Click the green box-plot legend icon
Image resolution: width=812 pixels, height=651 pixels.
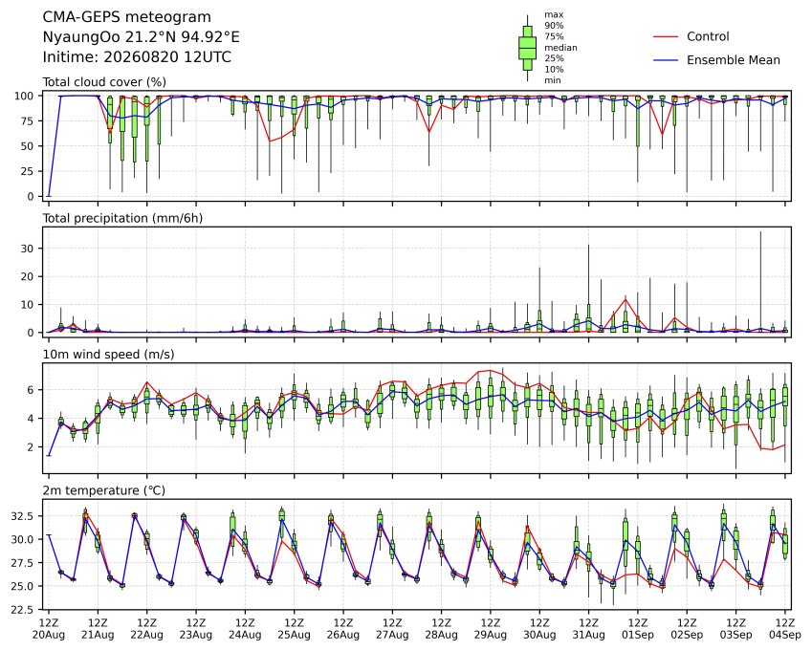[527, 48]
